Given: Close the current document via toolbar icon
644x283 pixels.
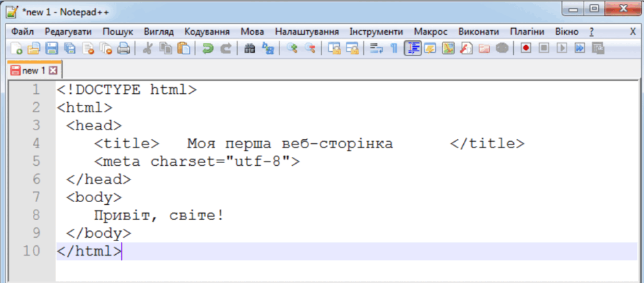Looking at the screenshot, I should click(x=88, y=49).
